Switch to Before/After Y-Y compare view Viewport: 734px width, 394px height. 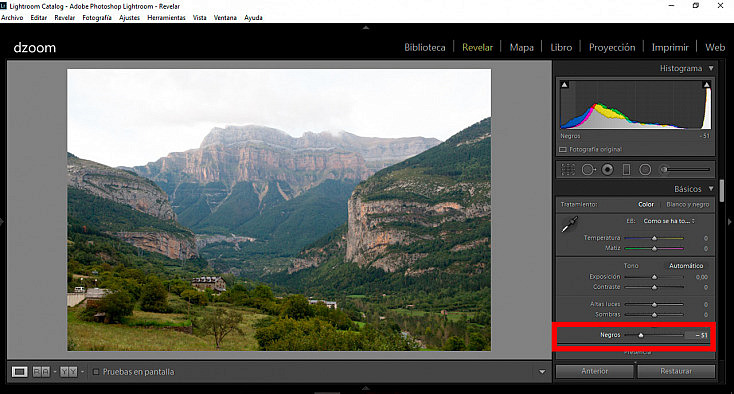pyautogui.click(x=68, y=372)
